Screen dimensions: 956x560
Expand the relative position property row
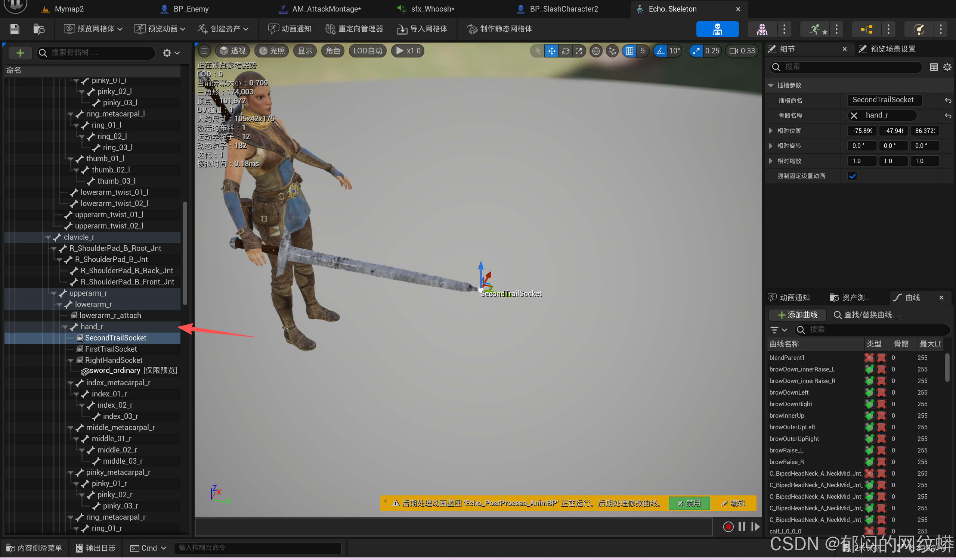tap(770, 131)
